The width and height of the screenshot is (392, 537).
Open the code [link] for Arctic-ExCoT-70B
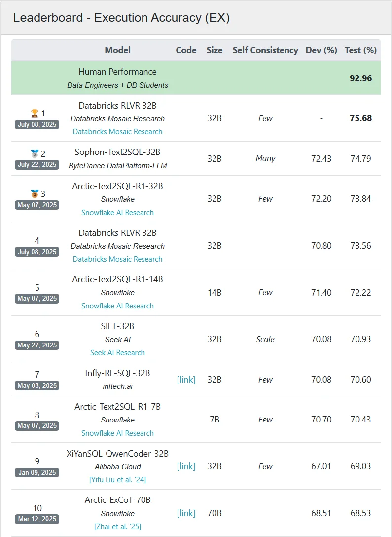pos(186,513)
